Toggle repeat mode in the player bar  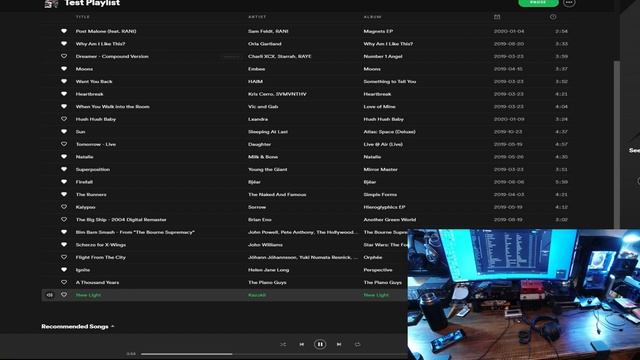click(358, 344)
